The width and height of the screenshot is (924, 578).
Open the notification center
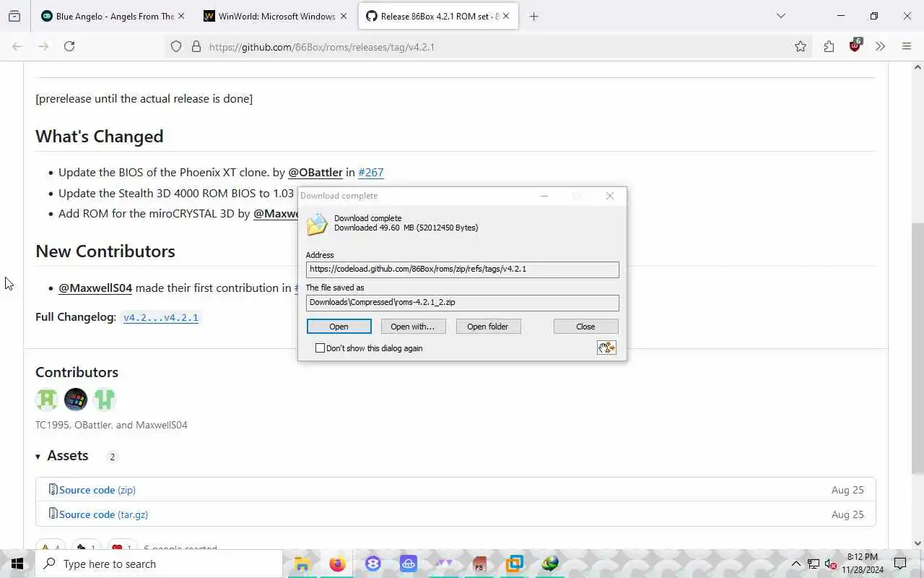(900, 564)
